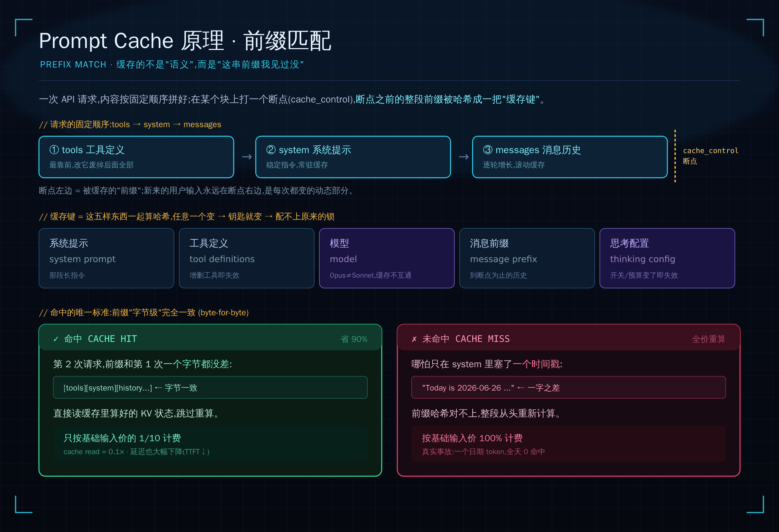Viewport: 779px width, 532px height.
Task: Click the '只按基础输入价的 1/10 计费' line
Action: pyautogui.click(x=122, y=438)
